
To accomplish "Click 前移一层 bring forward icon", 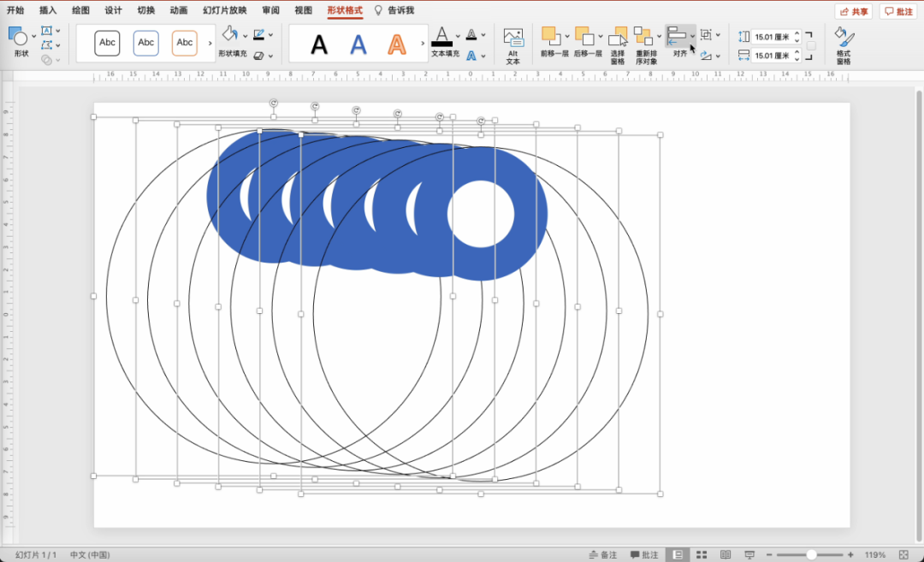I will point(551,36).
